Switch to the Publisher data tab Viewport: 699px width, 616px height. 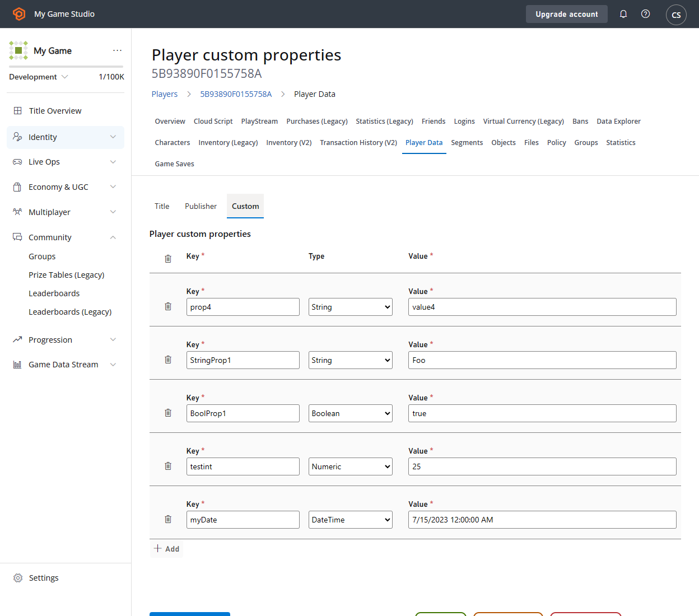click(x=201, y=206)
